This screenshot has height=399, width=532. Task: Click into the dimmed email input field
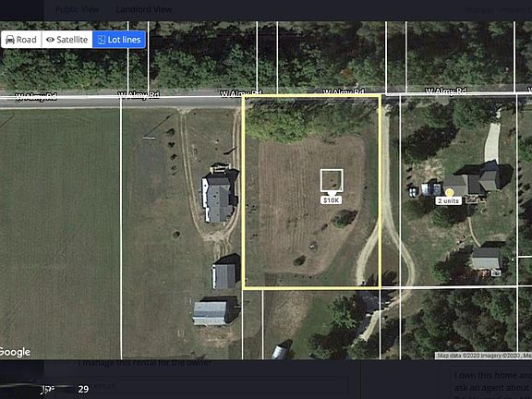click(213, 386)
